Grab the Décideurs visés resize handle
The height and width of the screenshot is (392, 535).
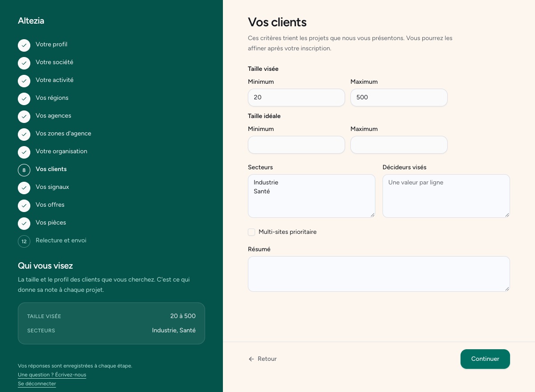pyautogui.click(x=507, y=215)
